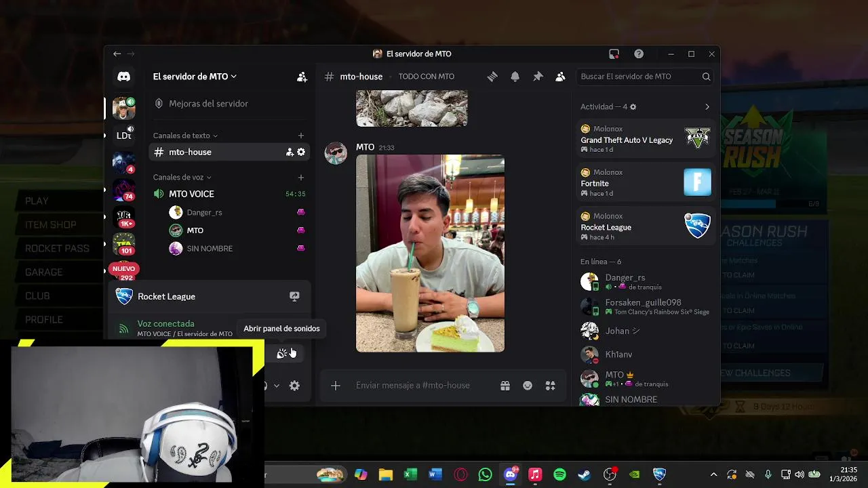Open the emoji picker smiley icon
The image size is (868, 488).
[528, 386]
